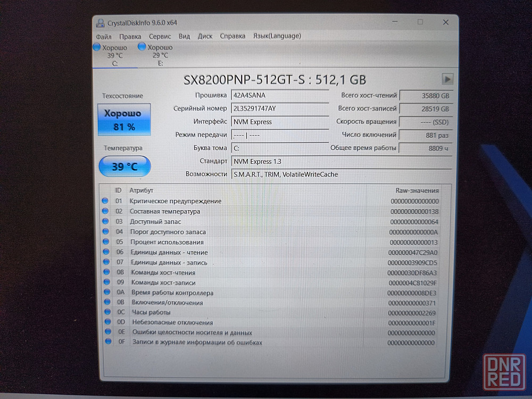The width and height of the screenshot is (532, 399).
Task: Maximize the CrystalDiskInfo window
Action: coord(420,22)
